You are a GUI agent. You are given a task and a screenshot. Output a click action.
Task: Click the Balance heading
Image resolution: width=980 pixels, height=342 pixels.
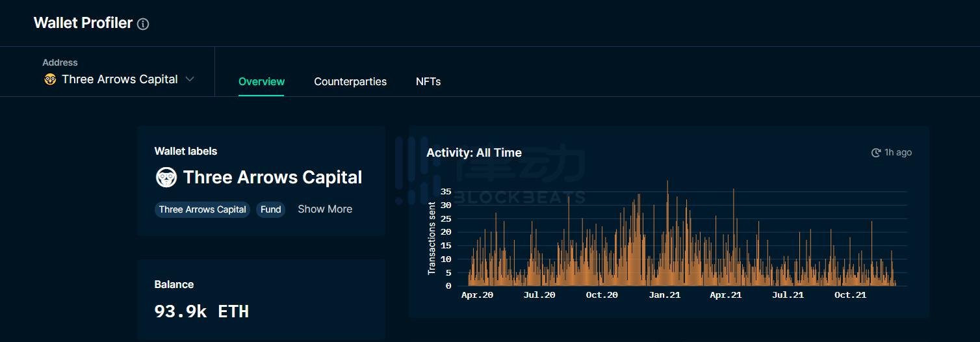tap(174, 285)
